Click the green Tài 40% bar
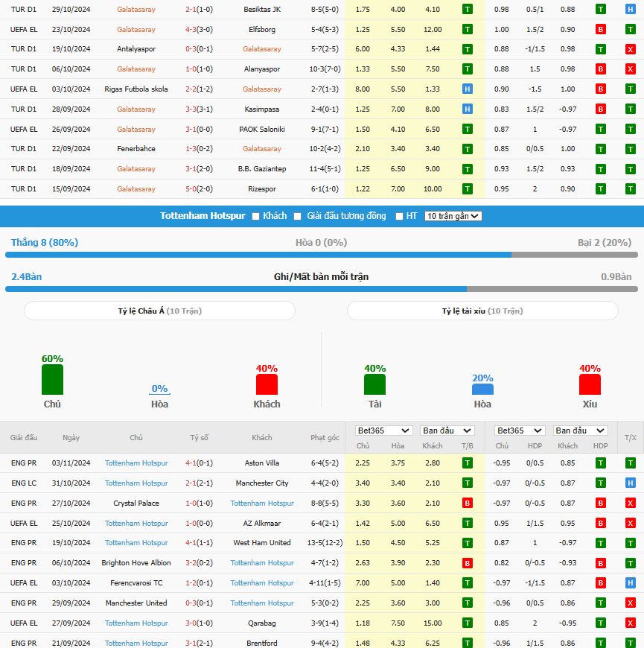This screenshot has height=648, width=644. pos(374,384)
